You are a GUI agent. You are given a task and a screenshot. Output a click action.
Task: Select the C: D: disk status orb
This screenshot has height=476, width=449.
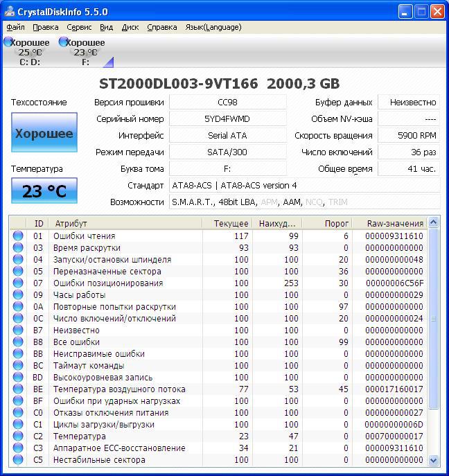click(8, 42)
